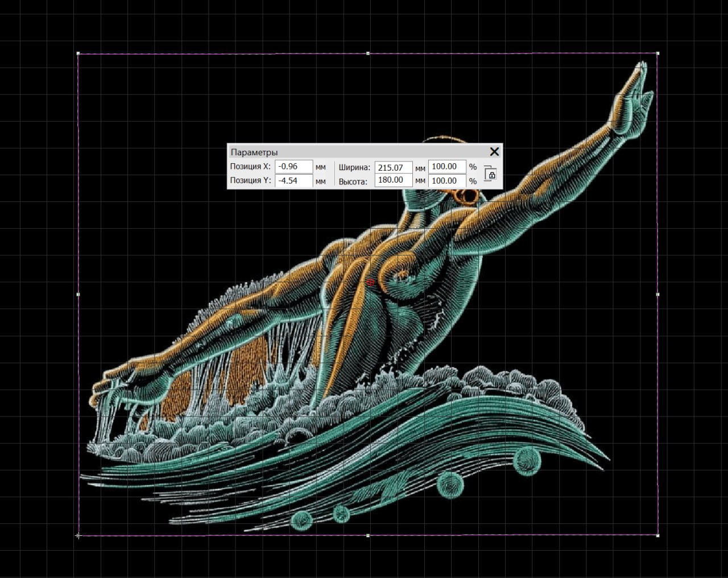Click the top-right selection handle
This screenshot has width=728, height=578.
[x=658, y=53]
